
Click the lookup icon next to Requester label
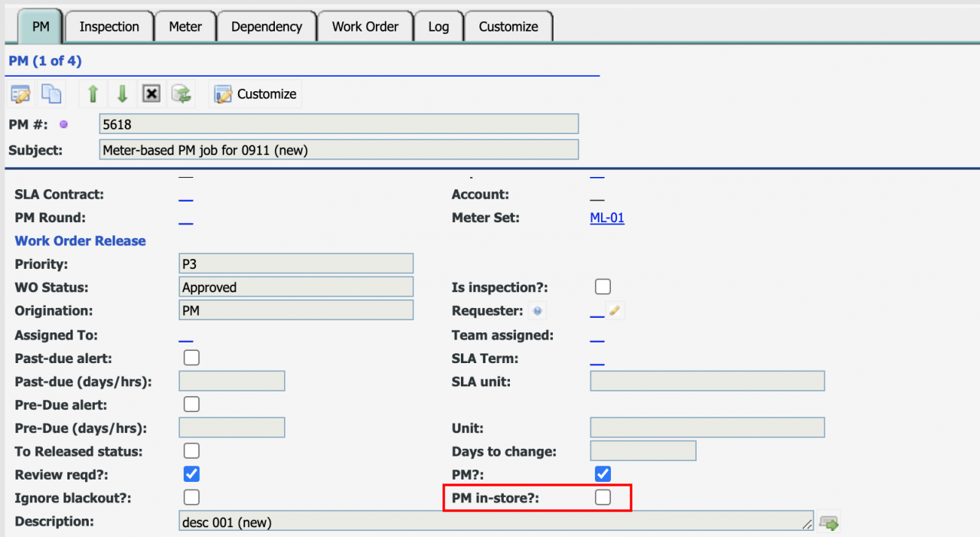coord(537,311)
